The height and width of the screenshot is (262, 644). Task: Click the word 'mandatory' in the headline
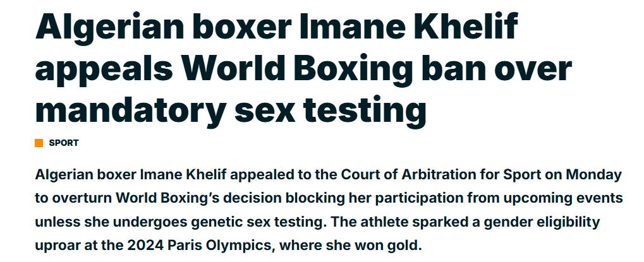[131, 110]
